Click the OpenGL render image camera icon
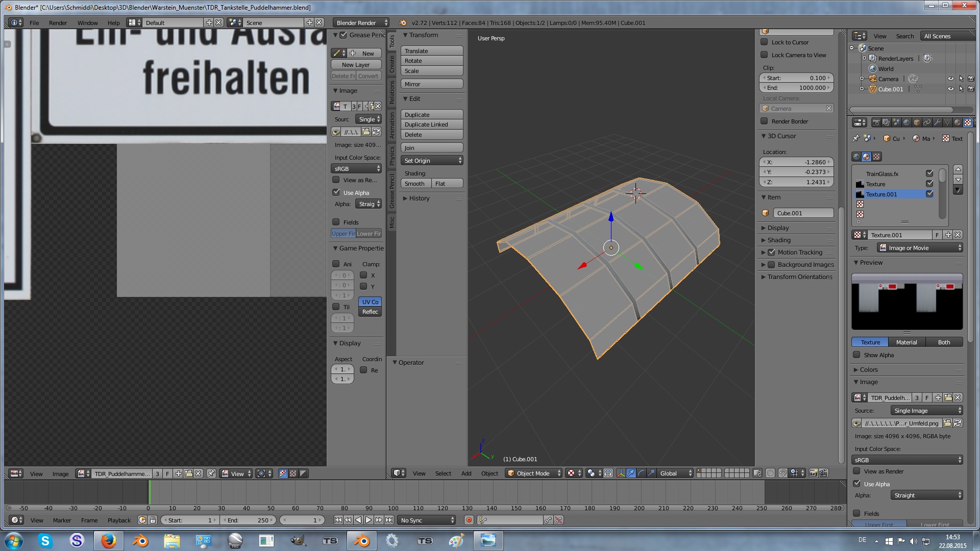Viewport: 980px width, 551px height. (814, 473)
